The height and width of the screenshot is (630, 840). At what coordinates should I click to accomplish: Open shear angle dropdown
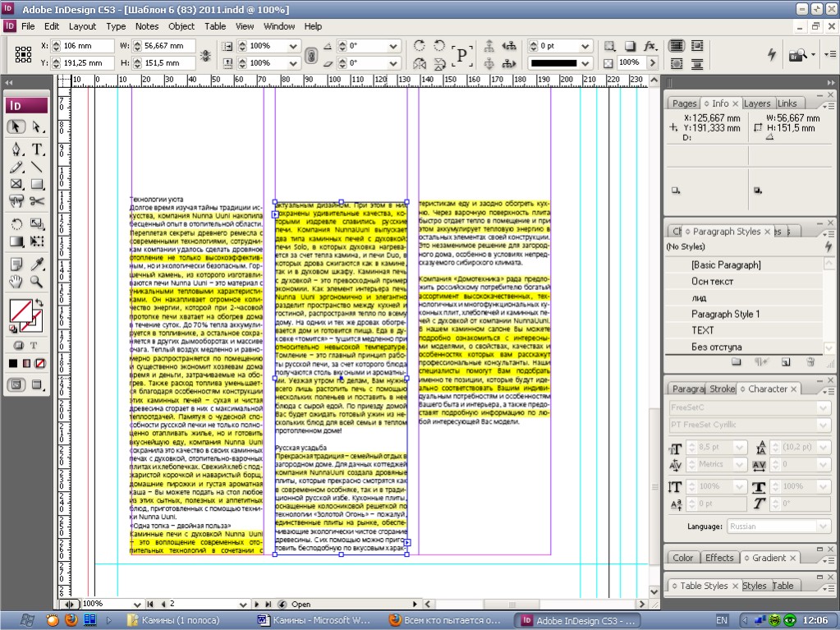(393, 63)
